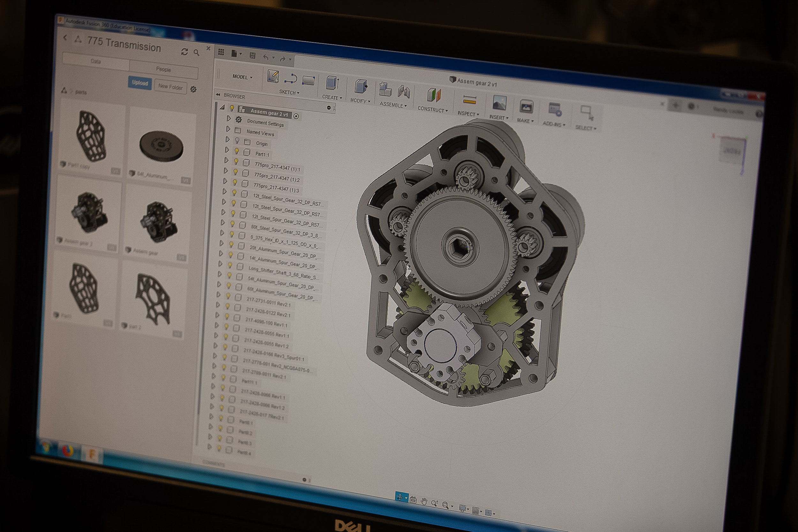The image size is (798, 532).
Task: Click the Select tool icon
Action: click(587, 113)
